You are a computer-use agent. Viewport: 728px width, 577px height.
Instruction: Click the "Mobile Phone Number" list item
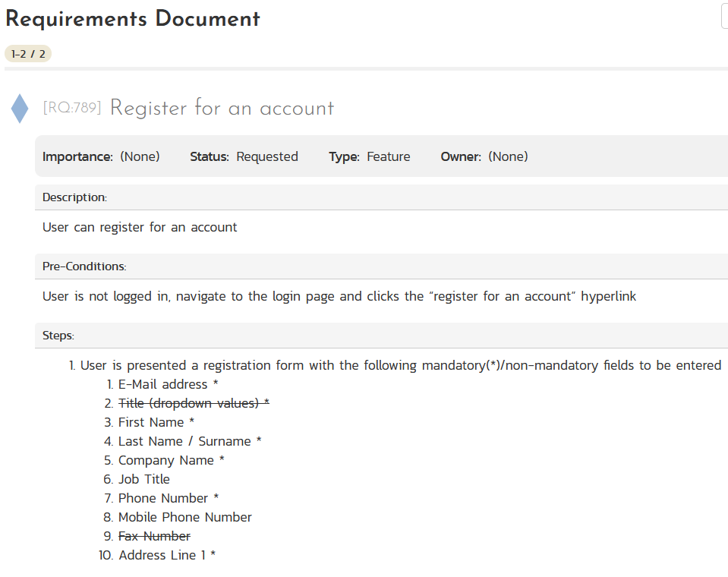(185, 517)
